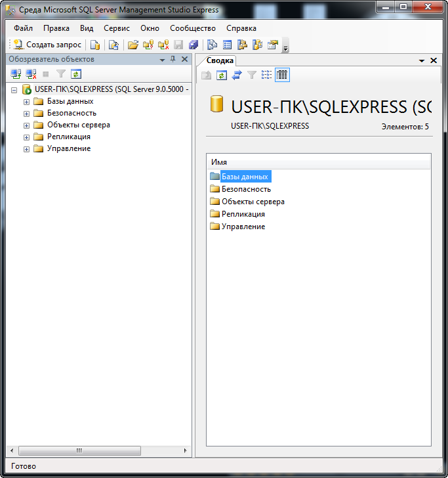Refresh the Object Explorer tree
This screenshot has width=448, height=478.
click(76, 74)
